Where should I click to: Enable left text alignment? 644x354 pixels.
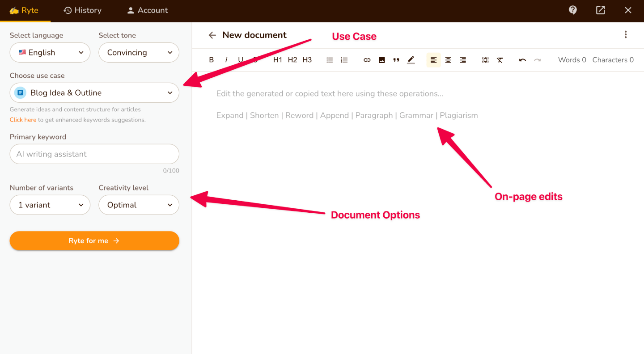pyautogui.click(x=433, y=60)
